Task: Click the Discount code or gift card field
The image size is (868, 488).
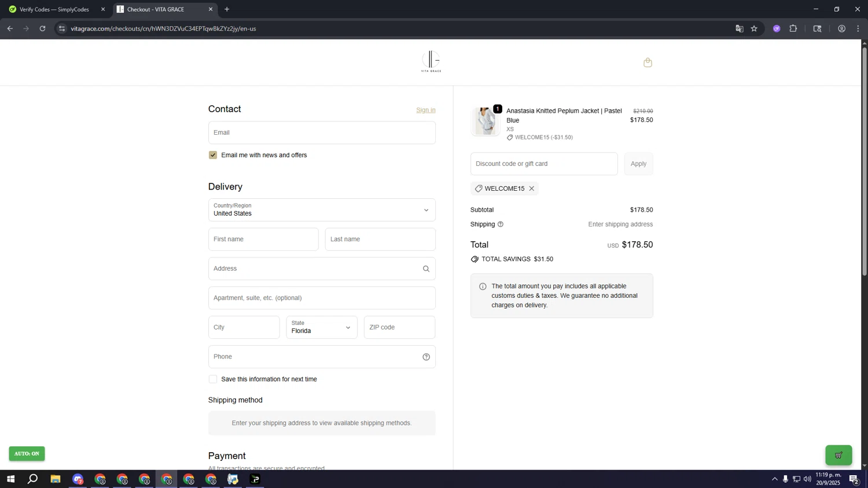Action: pos(544,164)
